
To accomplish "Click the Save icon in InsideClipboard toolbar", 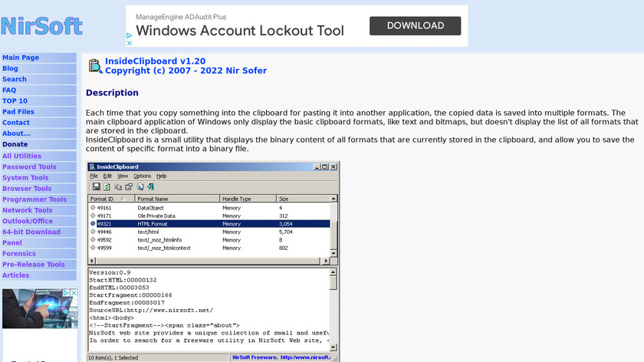I will (x=96, y=186).
